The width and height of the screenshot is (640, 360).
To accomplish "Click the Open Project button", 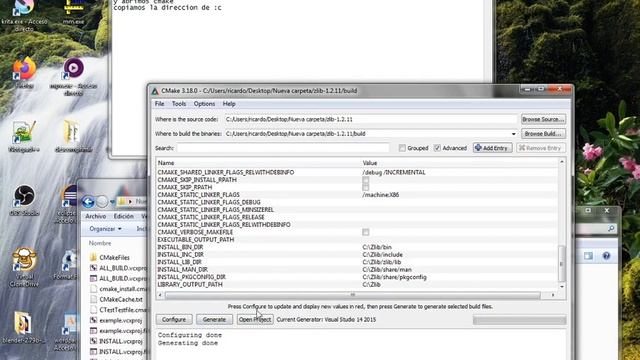I will coord(255,320).
